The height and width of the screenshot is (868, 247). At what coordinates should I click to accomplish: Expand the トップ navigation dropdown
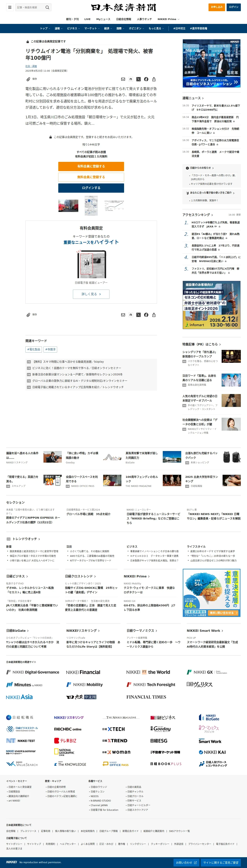[x=45, y=28]
